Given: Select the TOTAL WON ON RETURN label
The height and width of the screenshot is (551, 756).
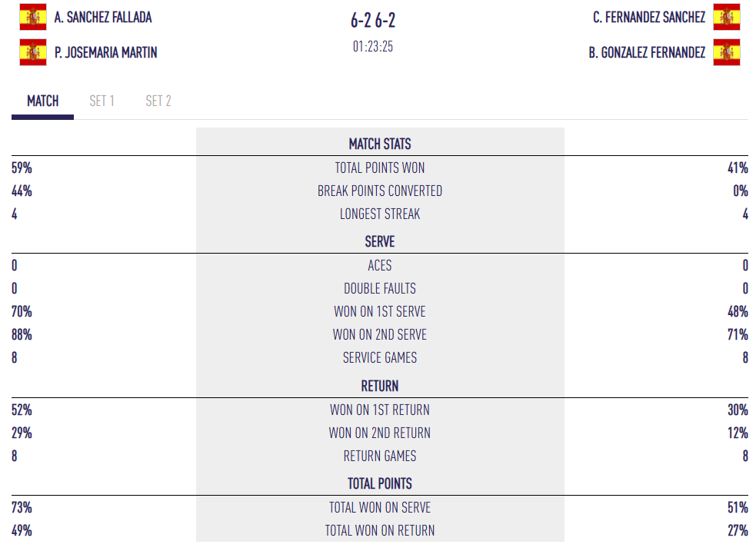Looking at the screenshot, I should click(380, 530).
